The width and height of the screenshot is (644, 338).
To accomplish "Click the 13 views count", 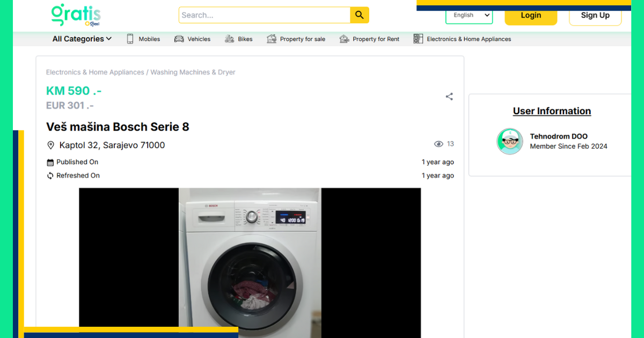I will pos(450,144).
